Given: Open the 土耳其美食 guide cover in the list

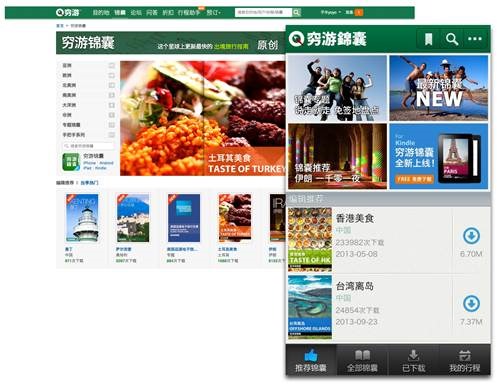Looking at the screenshot, I should [x=235, y=218].
